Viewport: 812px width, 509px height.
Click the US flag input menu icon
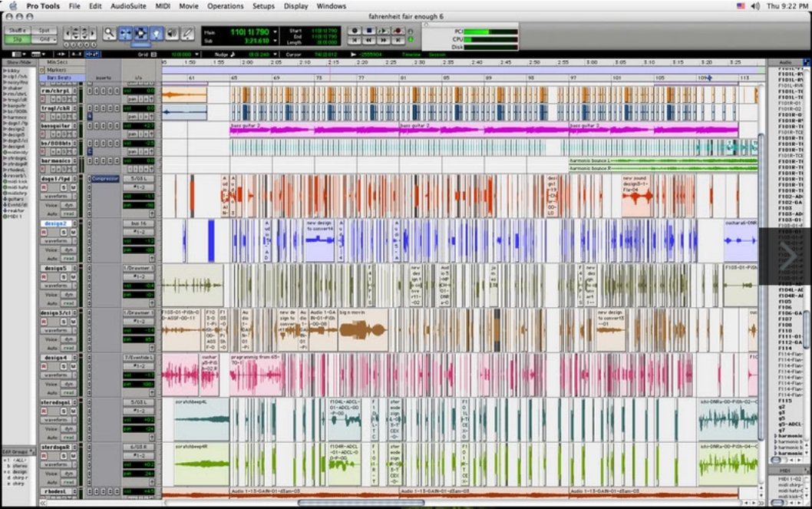741,6
